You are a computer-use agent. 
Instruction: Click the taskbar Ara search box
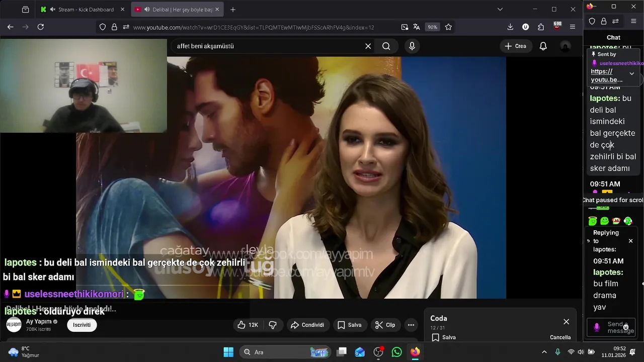[285, 352]
